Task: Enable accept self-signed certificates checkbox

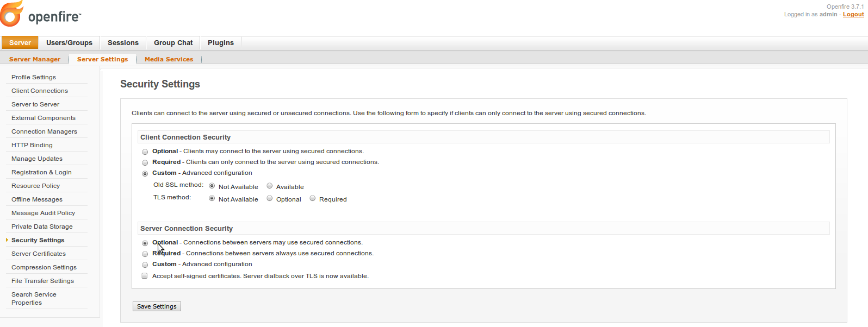Action: pyautogui.click(x=145, y=276)
